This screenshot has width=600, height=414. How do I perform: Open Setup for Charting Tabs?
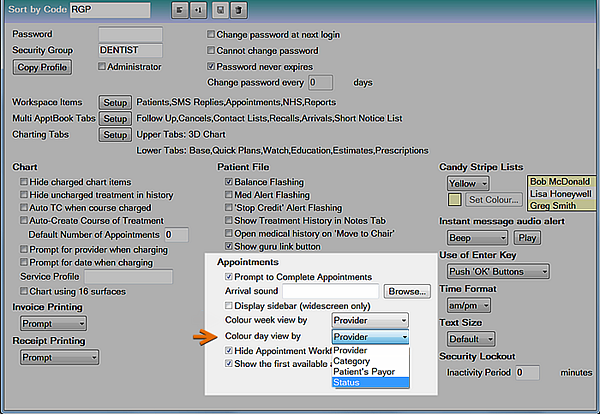click(115, 135)
